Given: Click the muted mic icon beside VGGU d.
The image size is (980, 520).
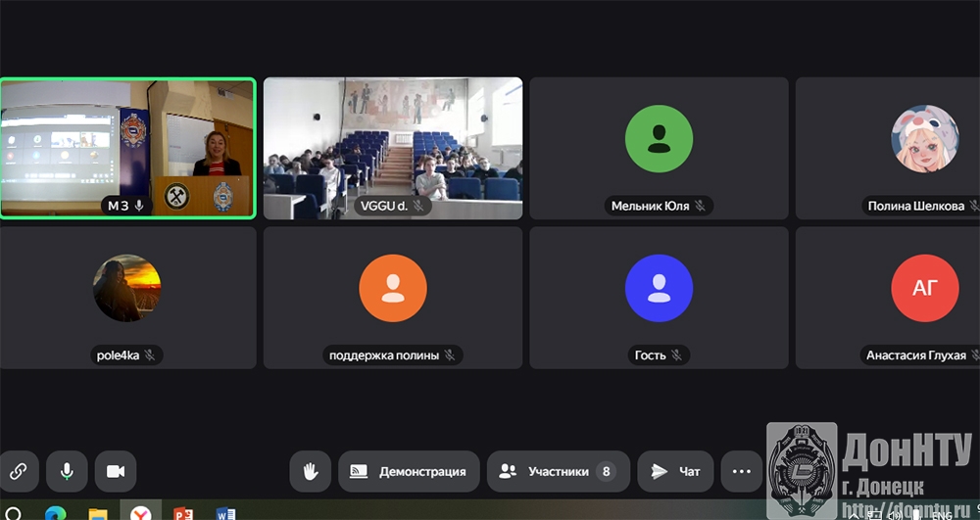Looking at the screenshot, I should coord(418,206).
